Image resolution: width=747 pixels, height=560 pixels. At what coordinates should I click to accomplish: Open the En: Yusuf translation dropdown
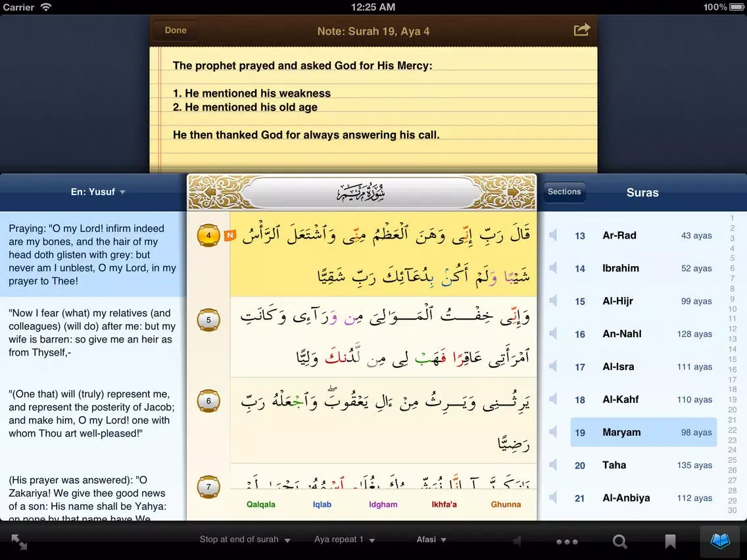(98, 192)
